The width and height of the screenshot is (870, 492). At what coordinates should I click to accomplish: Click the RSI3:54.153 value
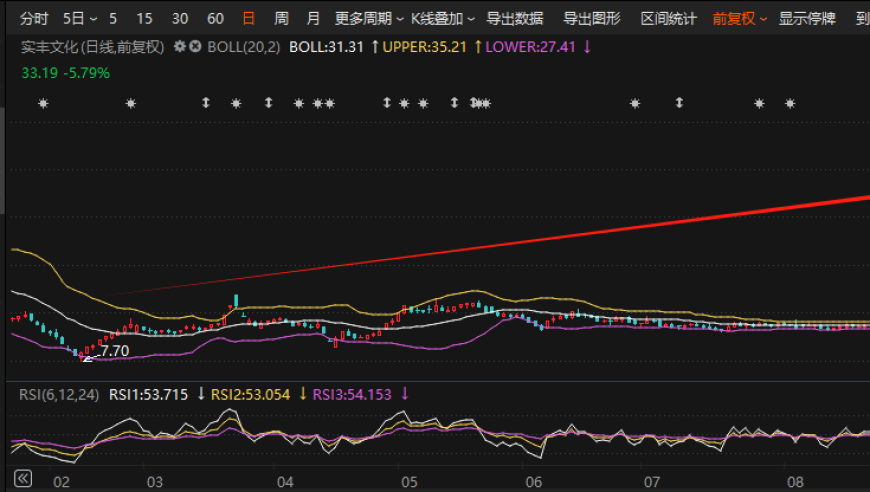(352, 394)
